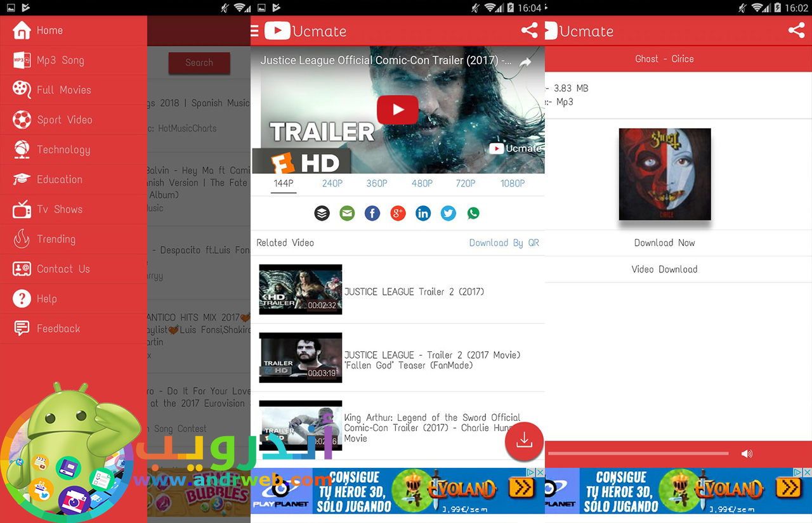The width and height of the screenshot is (812, 523).
Task: Choose 1080P quality
Action: pos(513,183)
